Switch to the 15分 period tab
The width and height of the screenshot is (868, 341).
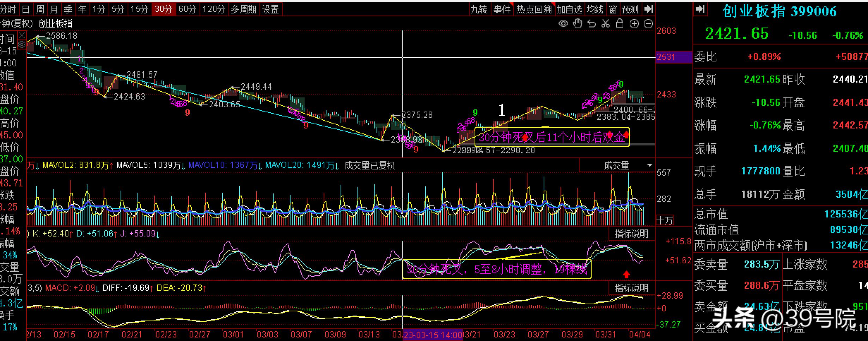pos(139,9)
